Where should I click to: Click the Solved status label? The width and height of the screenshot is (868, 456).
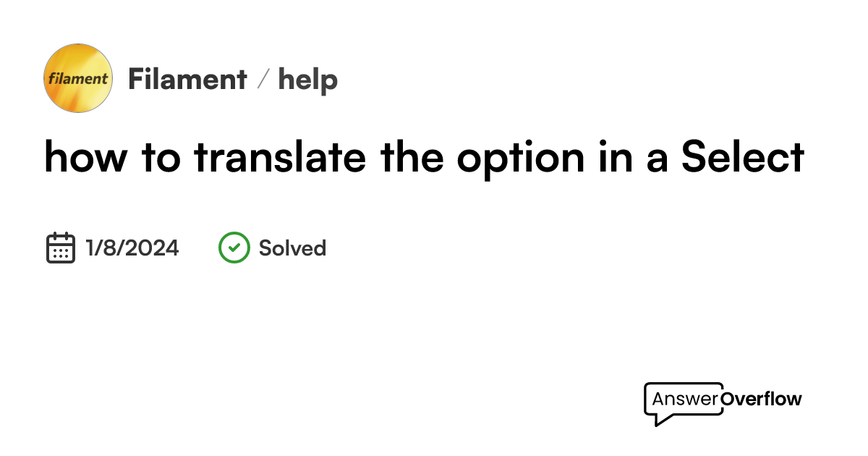tap(292, 248)
